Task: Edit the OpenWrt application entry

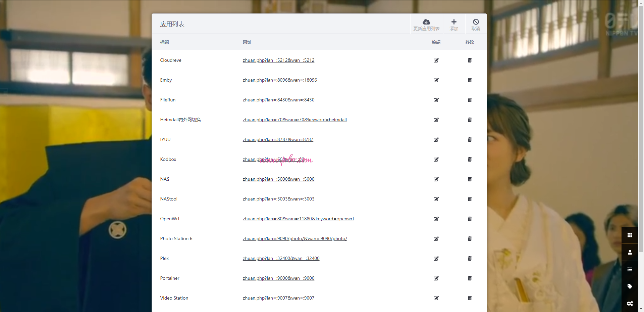Action: click(x=436, y=219)
